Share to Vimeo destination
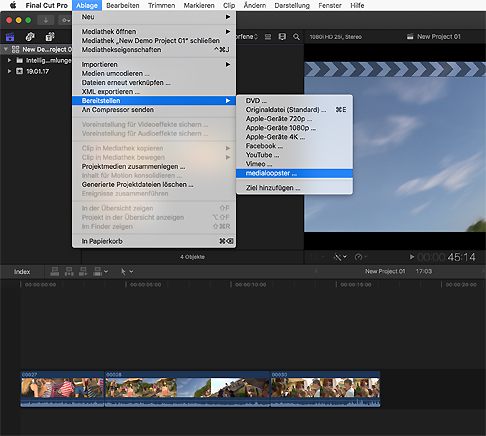 click(294, 164)
